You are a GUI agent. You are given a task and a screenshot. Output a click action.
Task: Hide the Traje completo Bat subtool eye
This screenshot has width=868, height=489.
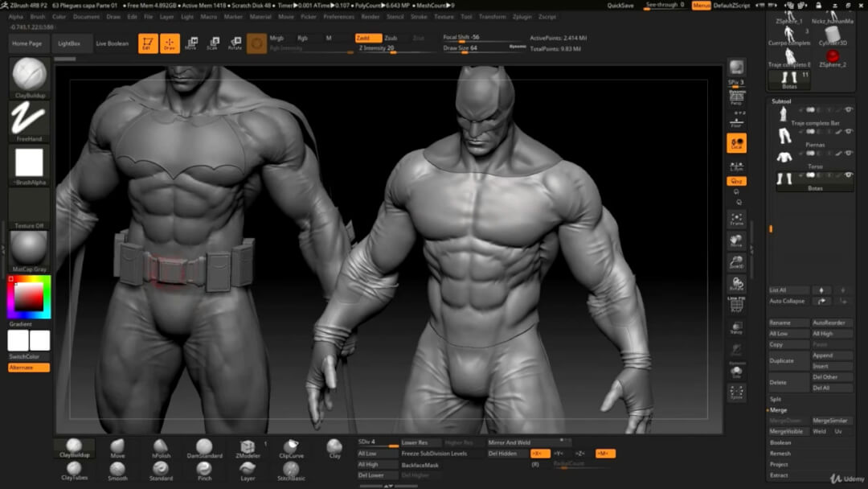(x=849, y=109)
